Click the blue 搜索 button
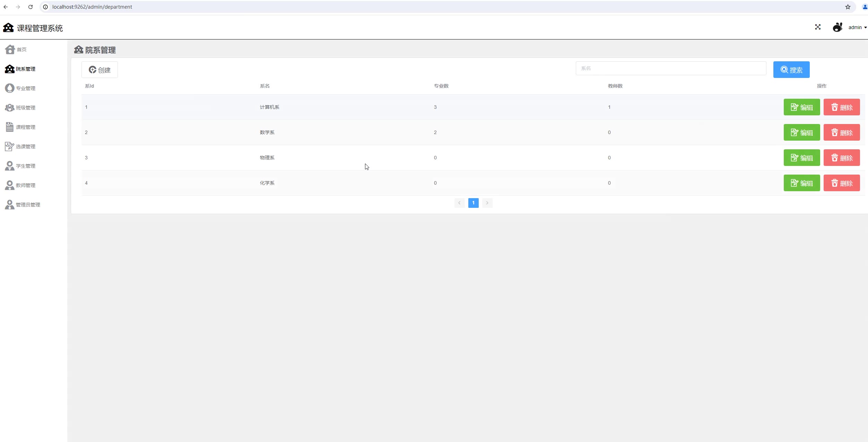868x442 pixels. [791, 70]
